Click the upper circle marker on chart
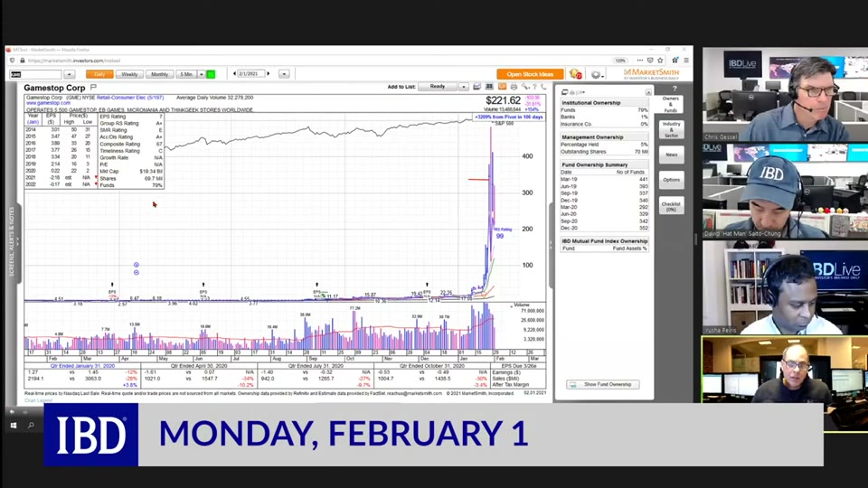This screenshot has width=868, height=488. [x=137, y=265]
